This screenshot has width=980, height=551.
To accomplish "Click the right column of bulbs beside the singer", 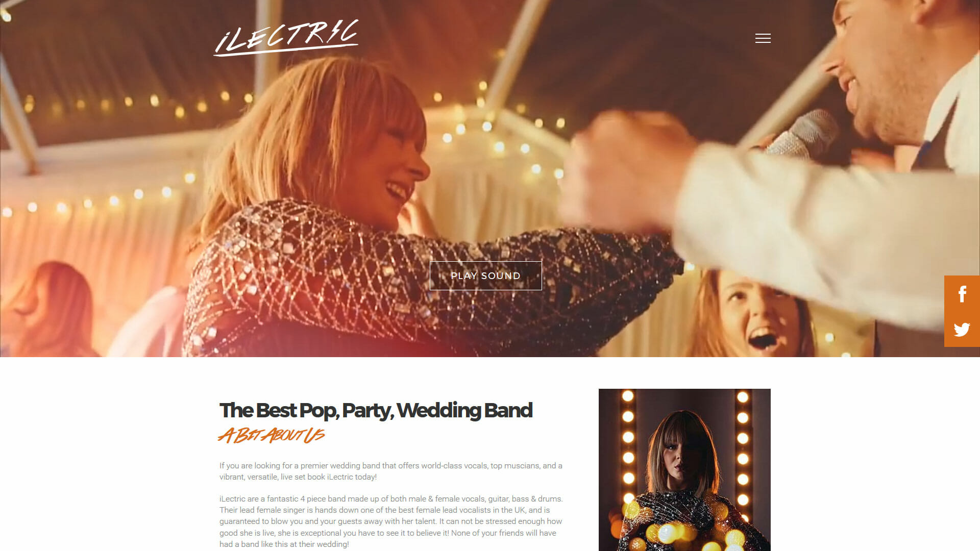I will (x=743, y=449).
